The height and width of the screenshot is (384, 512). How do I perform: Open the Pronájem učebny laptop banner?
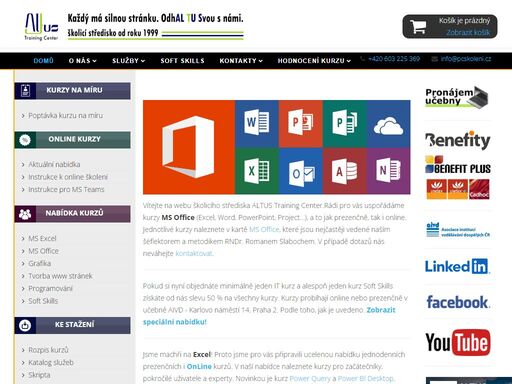point(457,97)
